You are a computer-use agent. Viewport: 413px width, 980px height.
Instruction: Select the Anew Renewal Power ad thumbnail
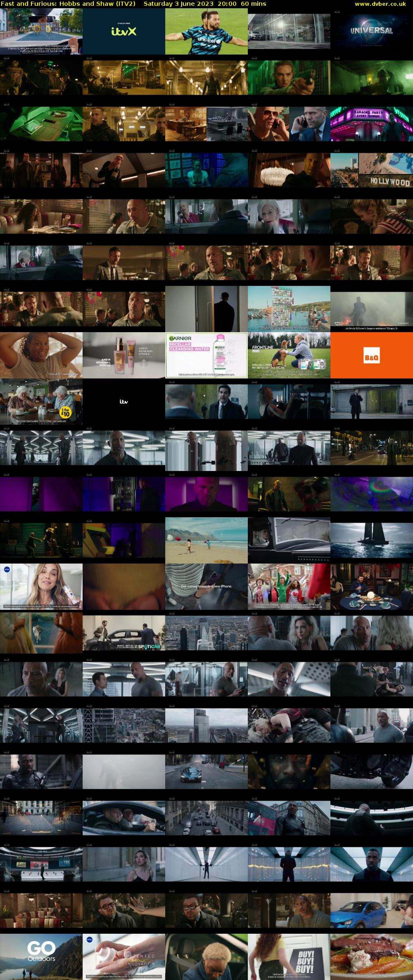coord(124,355)
